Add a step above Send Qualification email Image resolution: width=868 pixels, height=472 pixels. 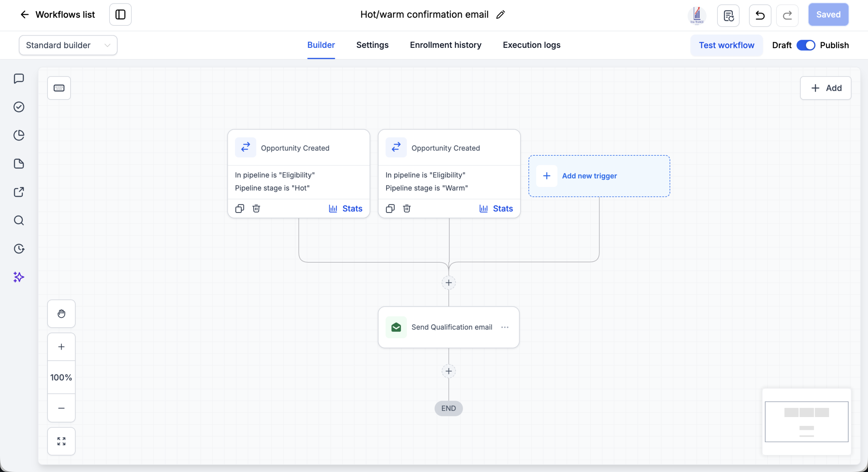(449, 283)
